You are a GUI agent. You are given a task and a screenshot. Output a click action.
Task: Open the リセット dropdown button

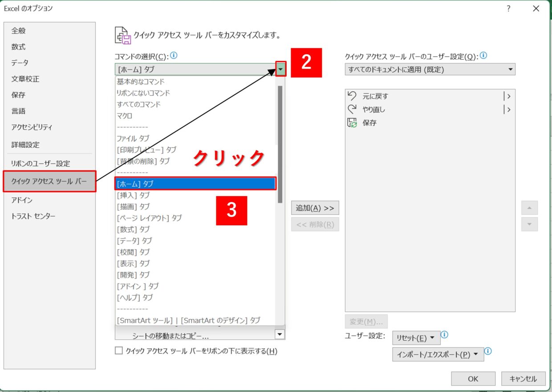[416, 338]
